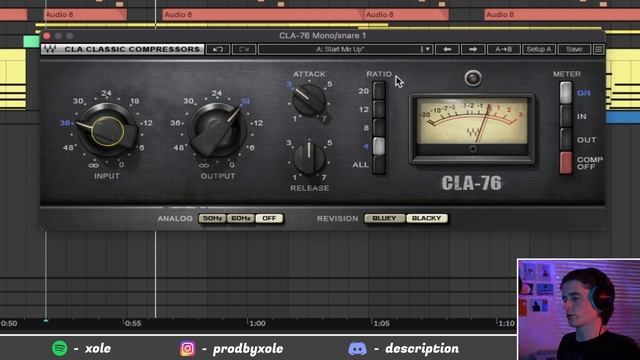Click the redo arrow in the plugin toolbar

click(x=244, y=49)
